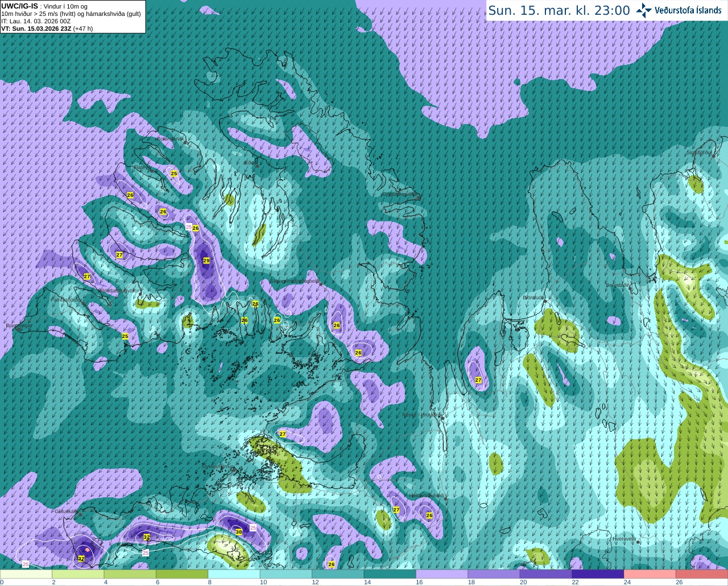Pick the dark purple 20–22 legend swatch
The height and width of the screenshot is (586, 728).
pos(546,574)
